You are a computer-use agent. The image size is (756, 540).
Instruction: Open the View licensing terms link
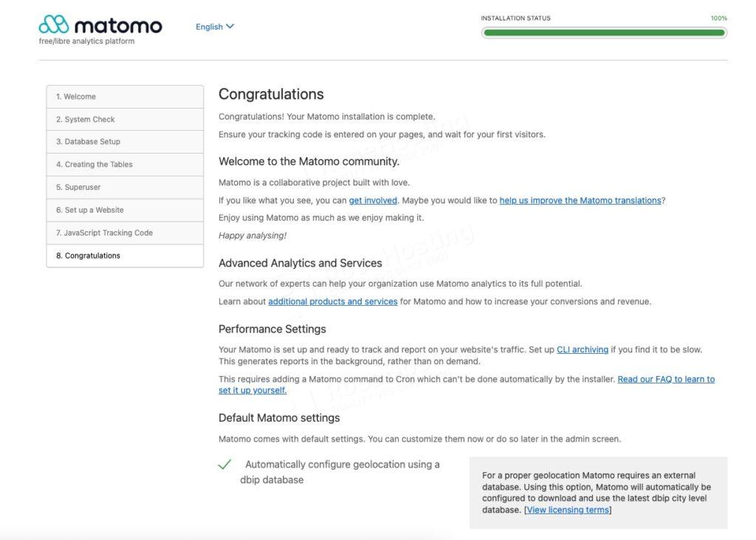coord(568,510)
